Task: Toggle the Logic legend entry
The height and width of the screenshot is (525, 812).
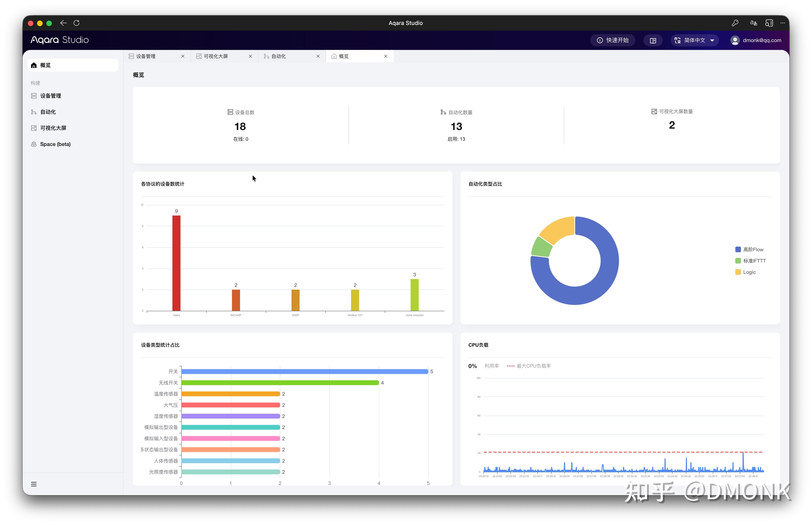Action: click(745, 272)
